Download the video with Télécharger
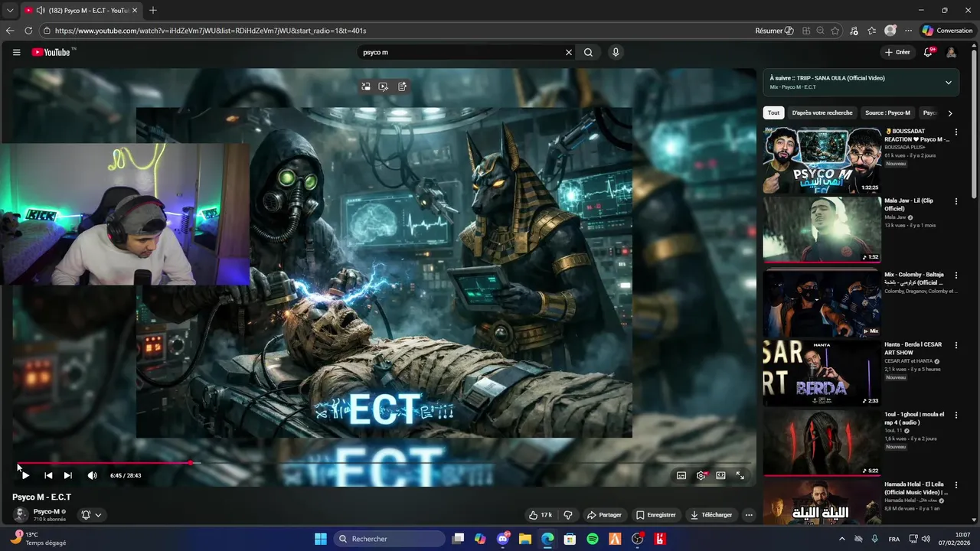 click(711, 515)
